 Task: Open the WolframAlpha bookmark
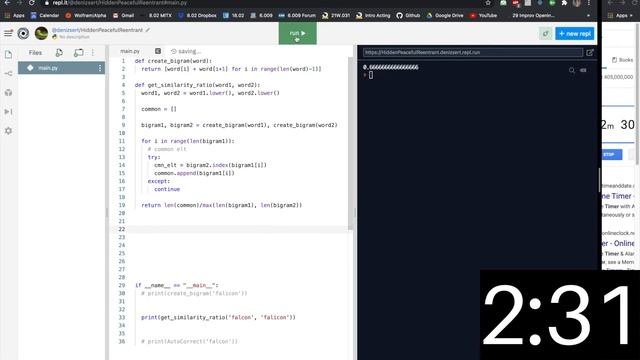click(x=86, y=16)
